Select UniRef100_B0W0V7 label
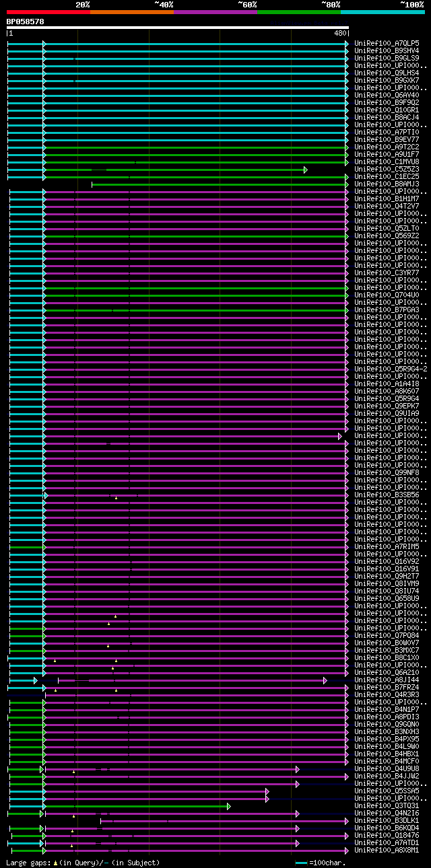The width and height of the screenshot is (431, 868). point(387,643)
